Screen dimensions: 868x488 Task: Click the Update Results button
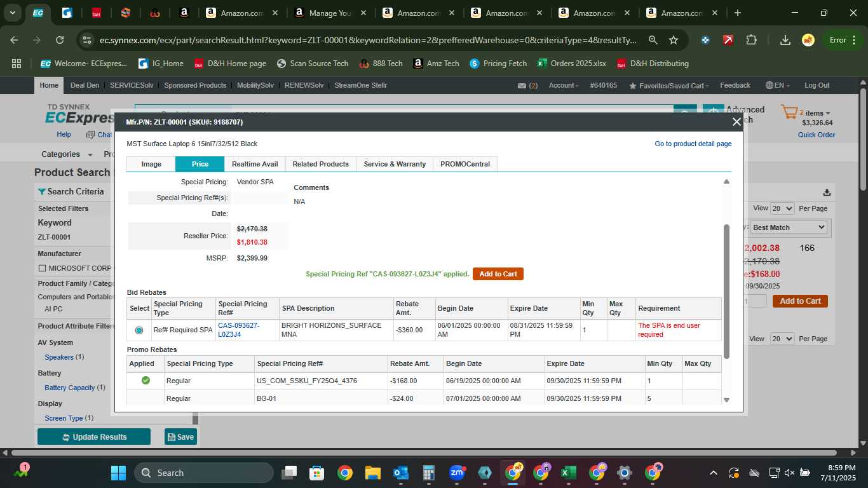click(94, 437)
